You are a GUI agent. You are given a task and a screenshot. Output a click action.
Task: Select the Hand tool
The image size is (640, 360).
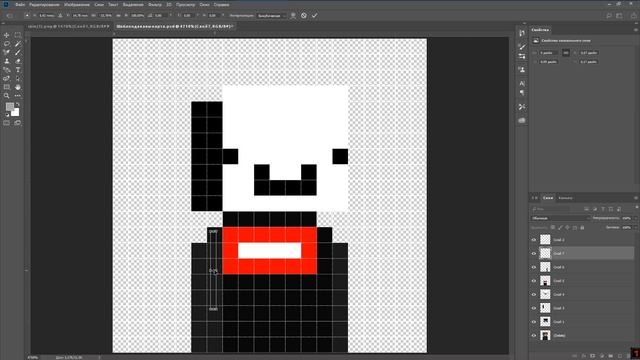18,87
